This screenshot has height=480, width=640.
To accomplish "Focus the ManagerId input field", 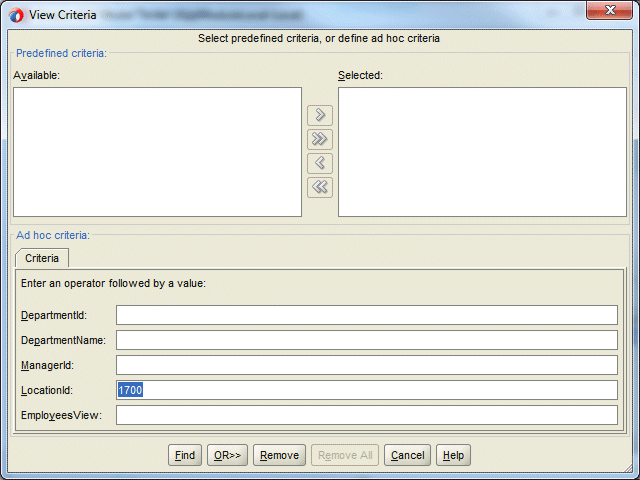I will [x=367, y=365].
